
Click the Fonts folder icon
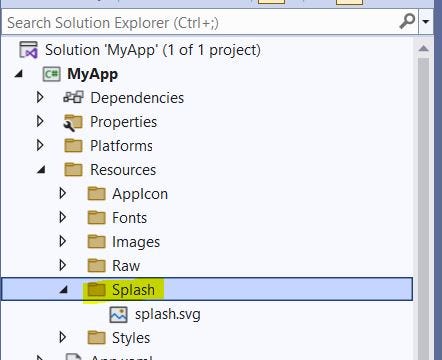coord(97,218)
